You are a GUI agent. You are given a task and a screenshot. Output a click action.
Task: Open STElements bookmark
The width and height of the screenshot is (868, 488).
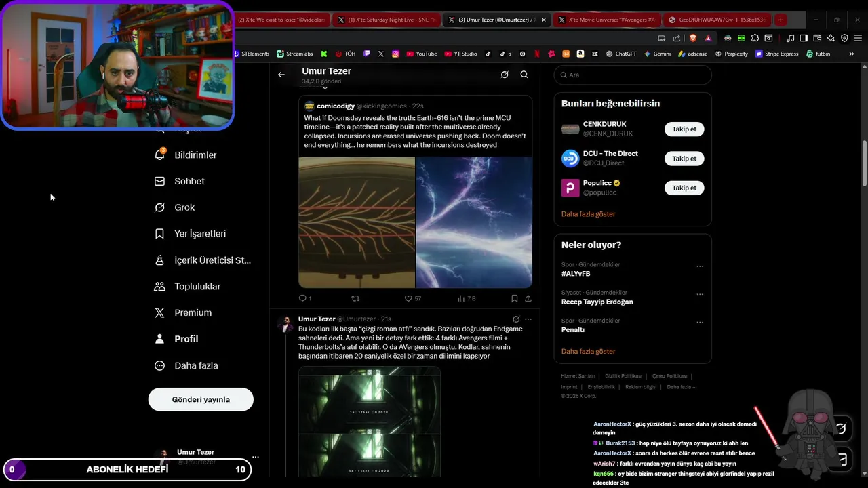252,54
